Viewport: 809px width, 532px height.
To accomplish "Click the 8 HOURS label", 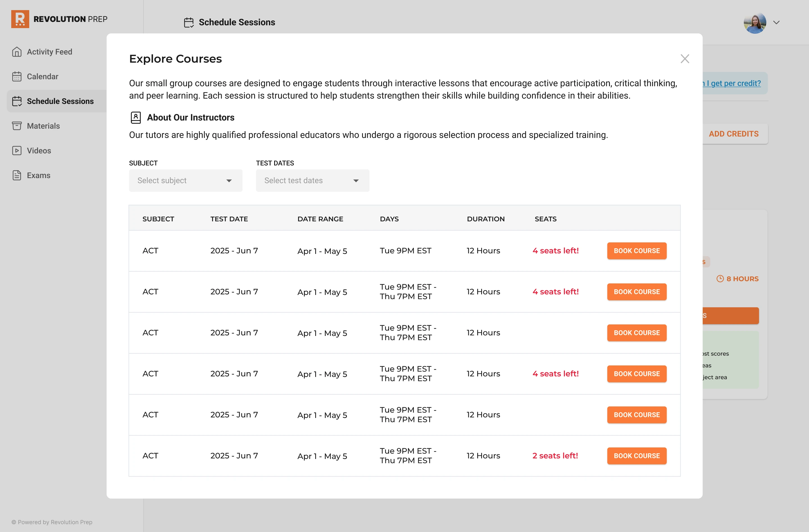I will [x=742, y=279].
